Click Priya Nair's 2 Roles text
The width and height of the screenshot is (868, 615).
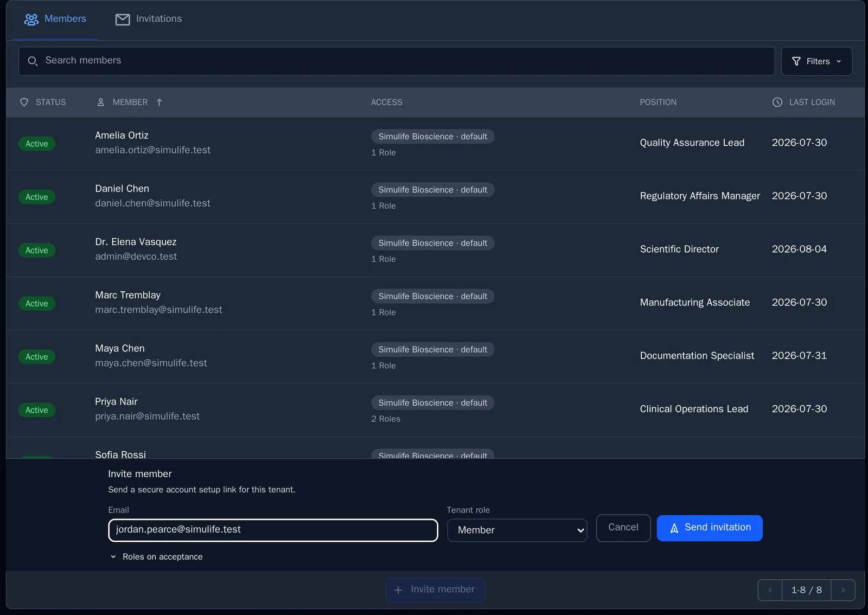coord(386,419)
